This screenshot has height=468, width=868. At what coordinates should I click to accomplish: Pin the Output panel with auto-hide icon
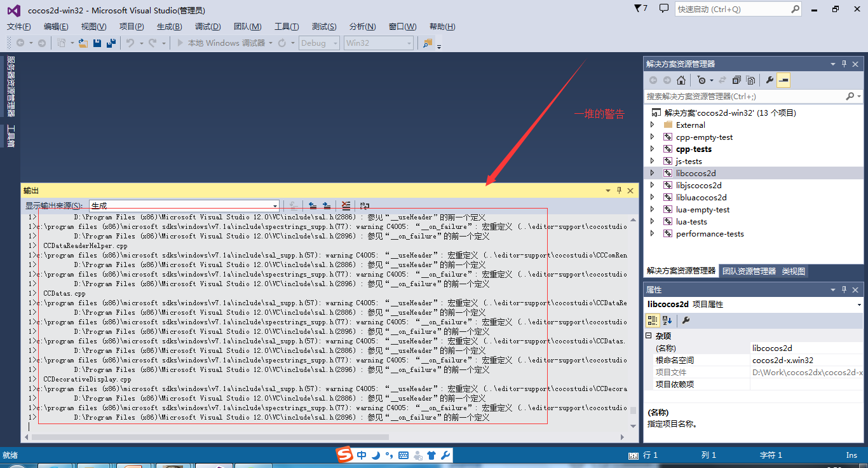pyautogui.click(x=619, y=190)
